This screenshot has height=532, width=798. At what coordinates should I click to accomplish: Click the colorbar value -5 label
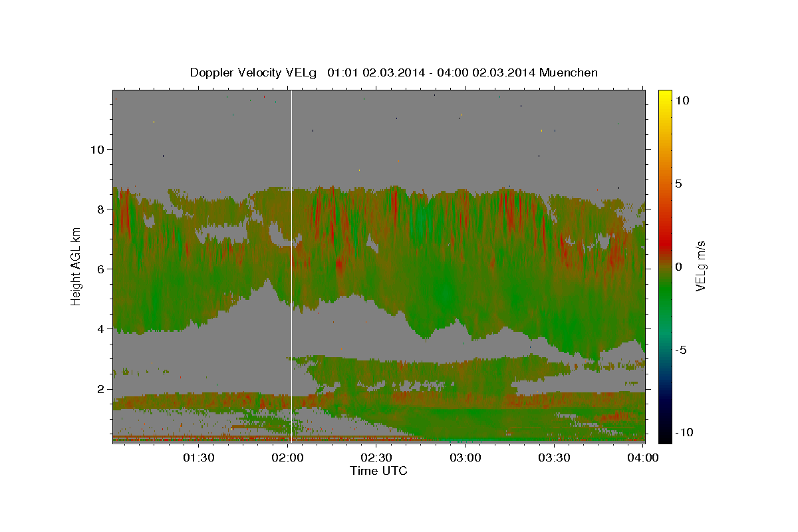(681, 349)
